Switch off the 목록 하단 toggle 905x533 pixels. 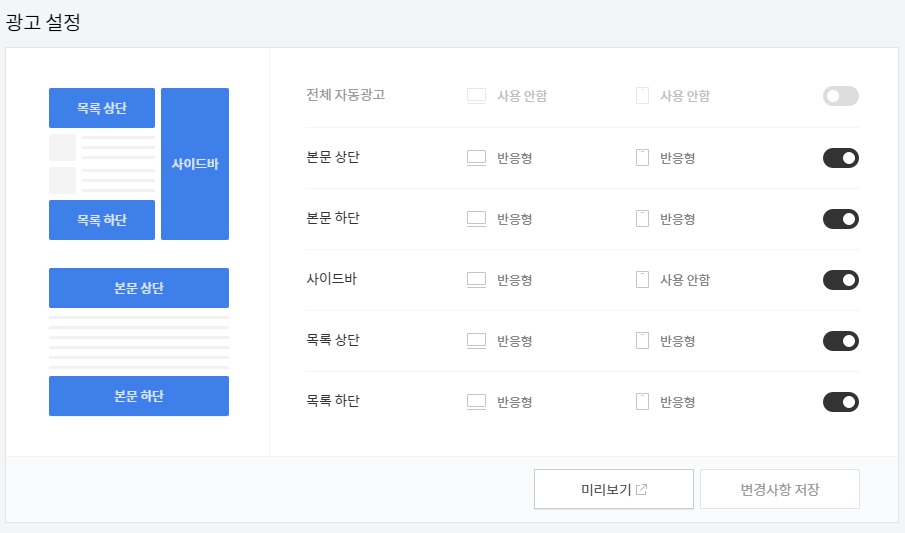[x=840, y=402]
